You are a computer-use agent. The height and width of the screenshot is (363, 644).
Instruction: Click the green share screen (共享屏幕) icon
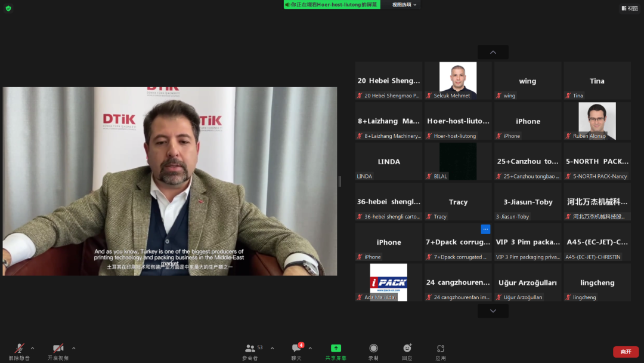click(x=336, y=348)
